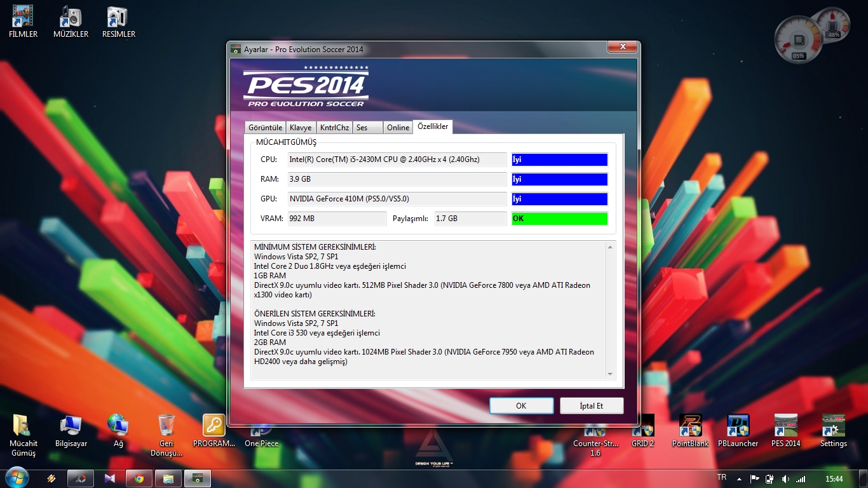
Task: Select the Özellikler tab
Action: coord(433,126)
